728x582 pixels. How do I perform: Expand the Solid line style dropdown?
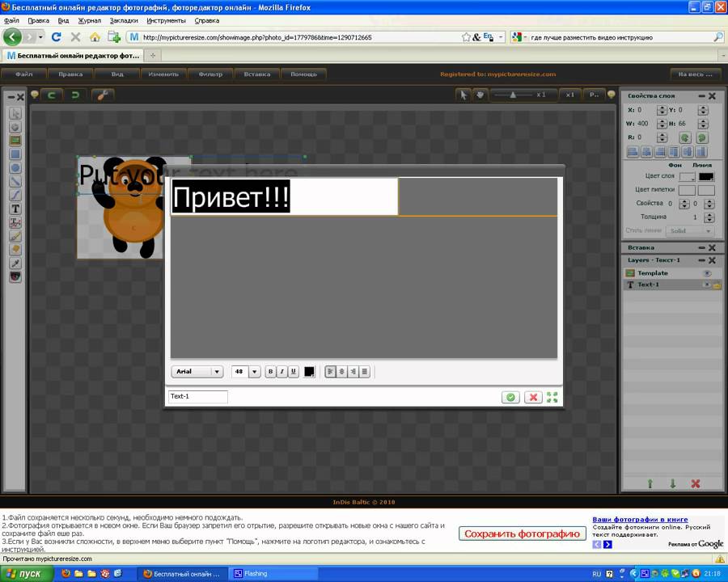(x=690, y=230)
